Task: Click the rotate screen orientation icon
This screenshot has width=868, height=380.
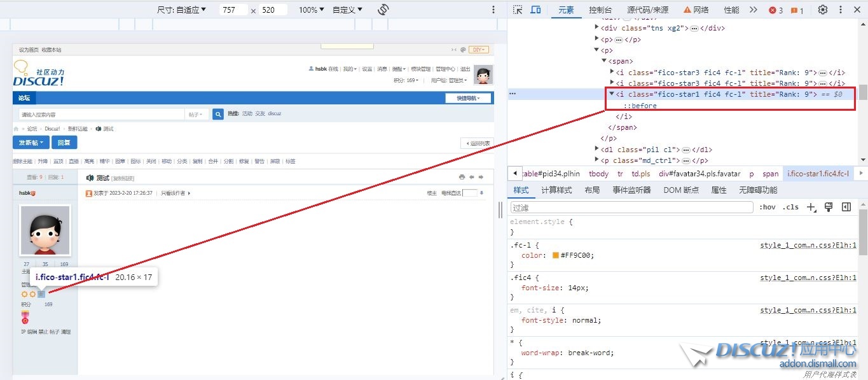Action: [x=383, y=10]
